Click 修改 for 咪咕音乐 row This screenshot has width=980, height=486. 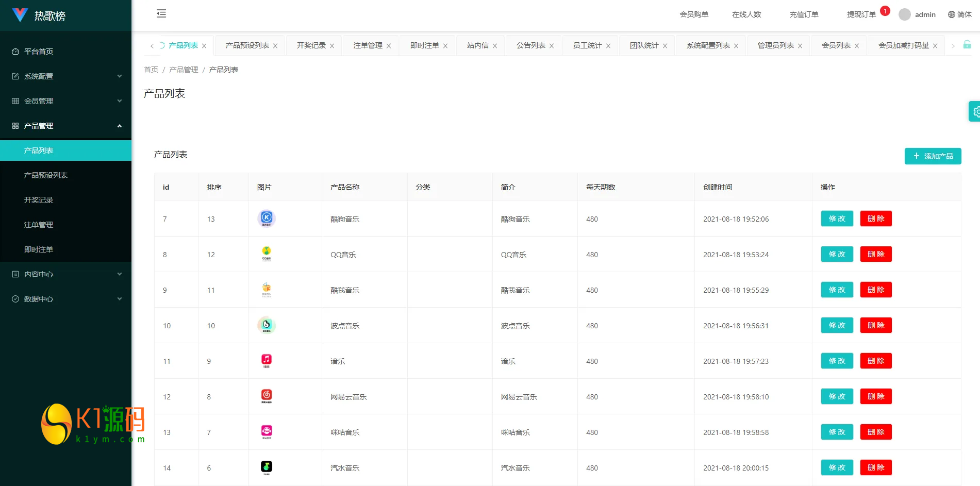(x=837, y=432)
